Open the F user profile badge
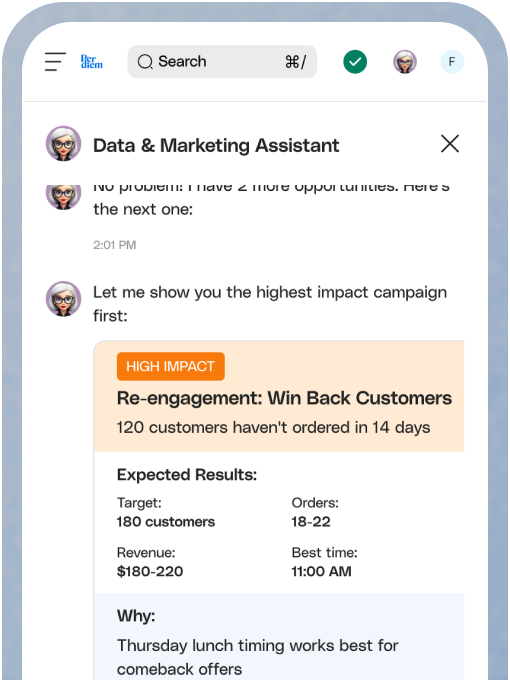510x680 pixels. [x=452, y=62]
